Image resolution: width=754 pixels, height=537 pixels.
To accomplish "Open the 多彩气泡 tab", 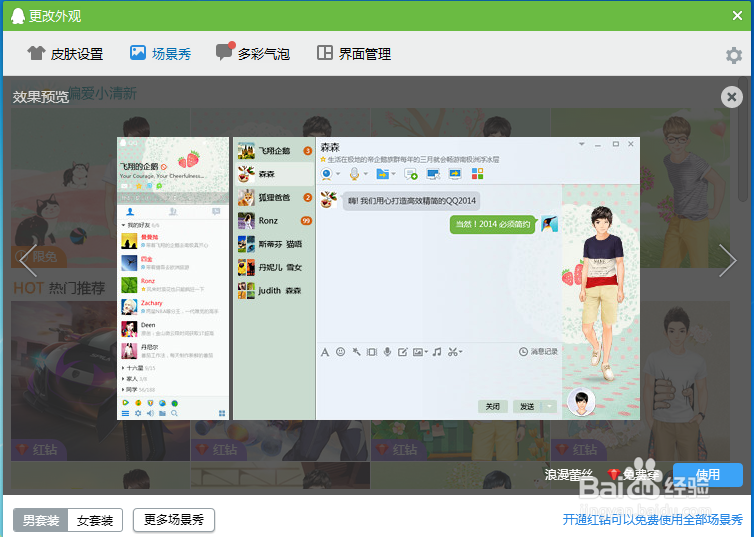I will pos(252,53).
